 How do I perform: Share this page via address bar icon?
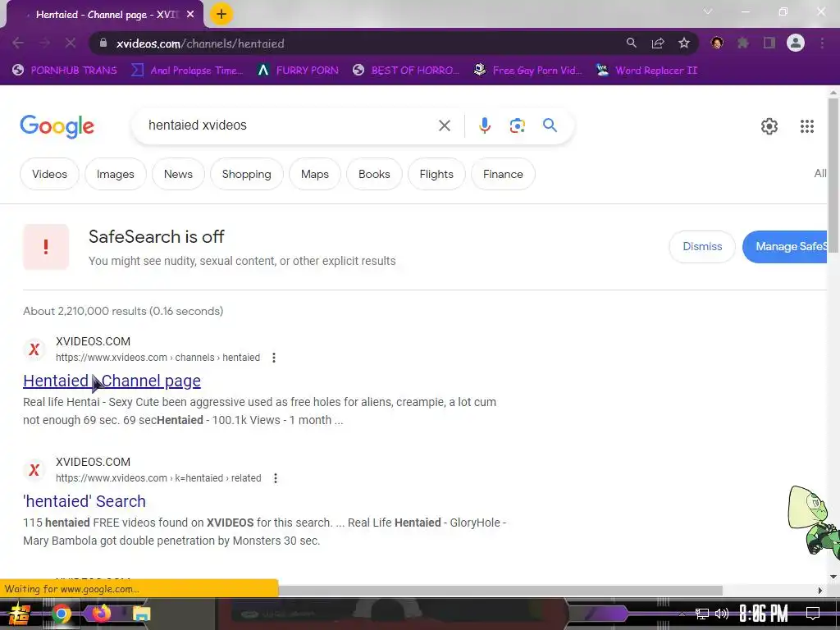point(658,43)
